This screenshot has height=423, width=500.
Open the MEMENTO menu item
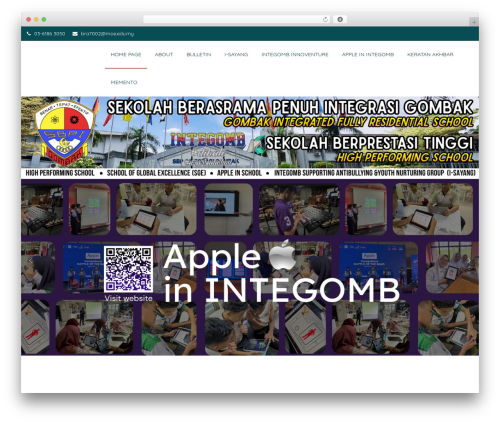coord(124,82)
